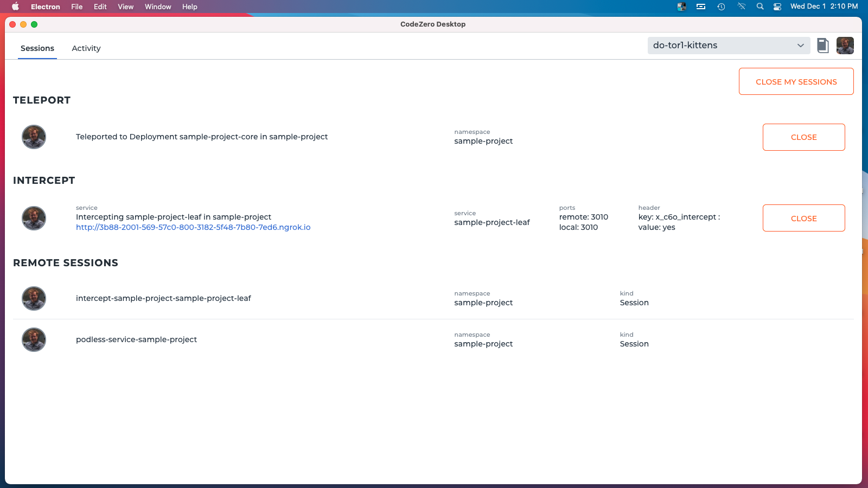Select the intercept-sample-project-sample-project-leaf session name
The image size is (868, 488).
163,298
